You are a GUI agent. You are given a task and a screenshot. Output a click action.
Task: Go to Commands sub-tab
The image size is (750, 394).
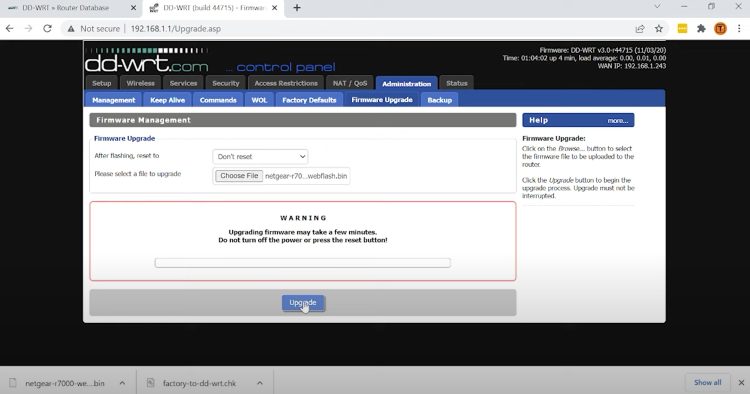click(218, 100)
